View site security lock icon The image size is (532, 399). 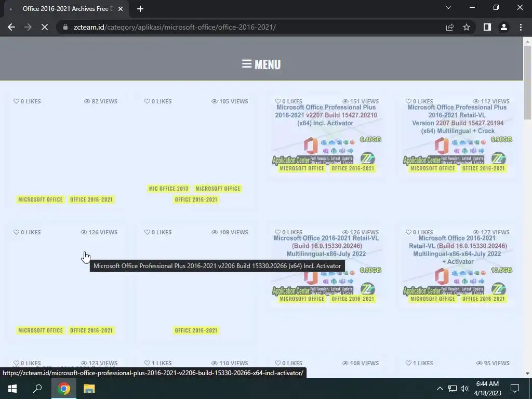(x=65, y=27)
